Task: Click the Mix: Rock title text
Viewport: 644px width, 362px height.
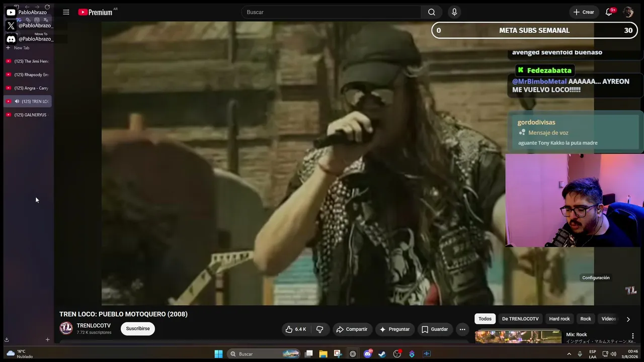Action: click(577, 334)
